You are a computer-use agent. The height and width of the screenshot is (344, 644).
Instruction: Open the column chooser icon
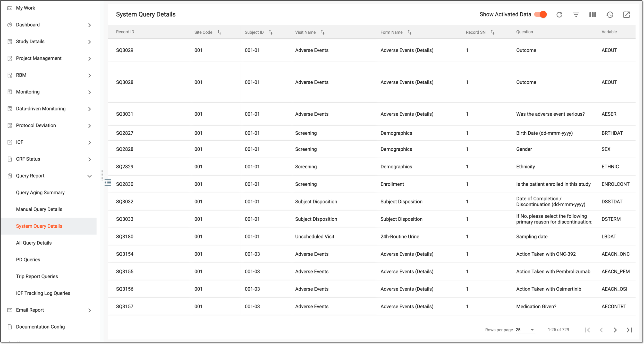593,15
